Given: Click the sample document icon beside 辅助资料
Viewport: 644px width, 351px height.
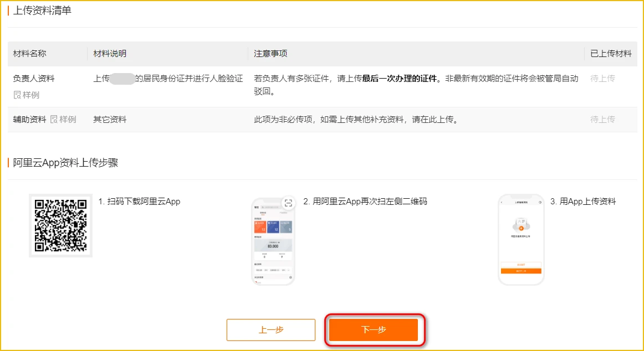Looking at the screenshot, I should 54,120.
